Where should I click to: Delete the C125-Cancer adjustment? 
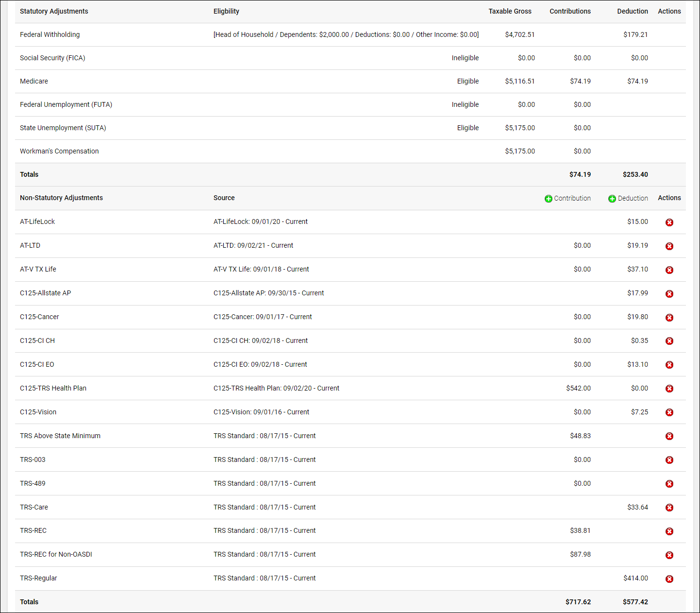click(669, 318)
